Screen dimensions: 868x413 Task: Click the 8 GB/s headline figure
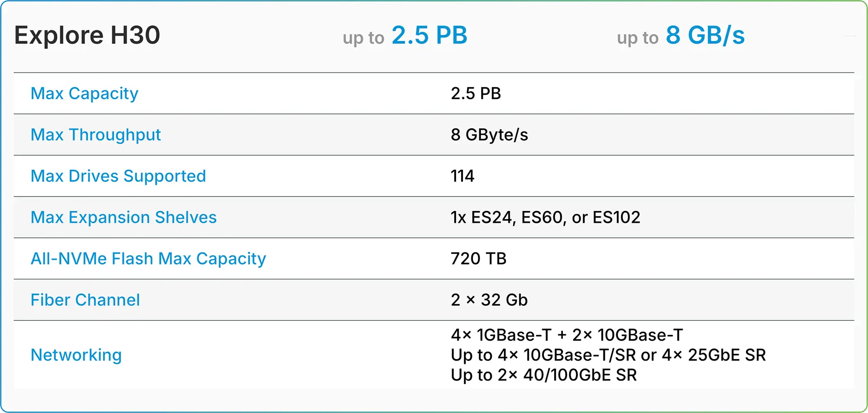click(x=705, y=35)
